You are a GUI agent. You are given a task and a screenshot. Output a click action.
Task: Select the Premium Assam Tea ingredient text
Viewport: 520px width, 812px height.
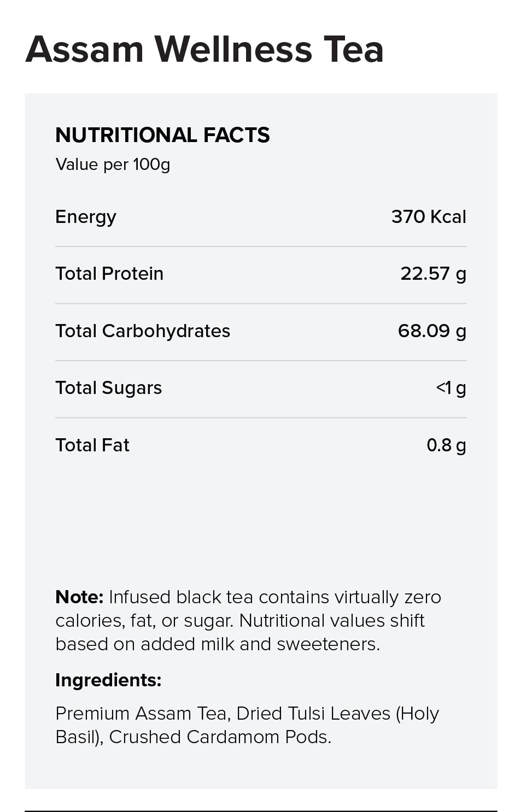point(141,714)
